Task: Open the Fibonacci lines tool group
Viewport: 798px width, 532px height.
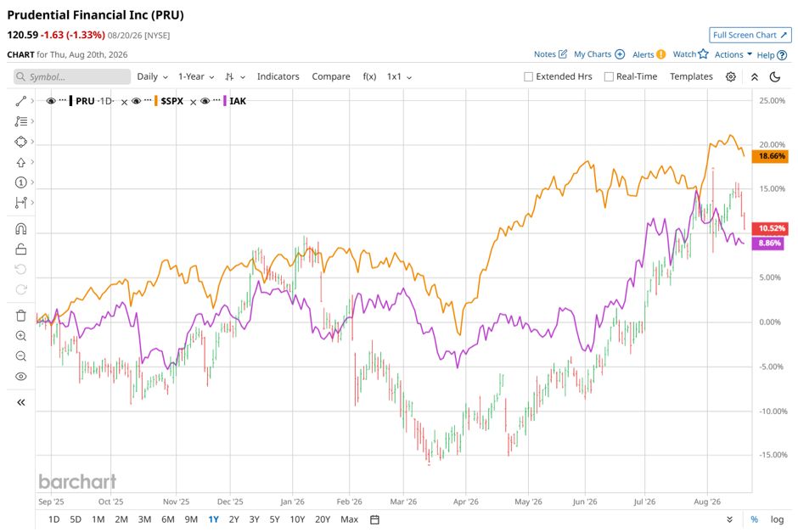Action: point(21,121)
